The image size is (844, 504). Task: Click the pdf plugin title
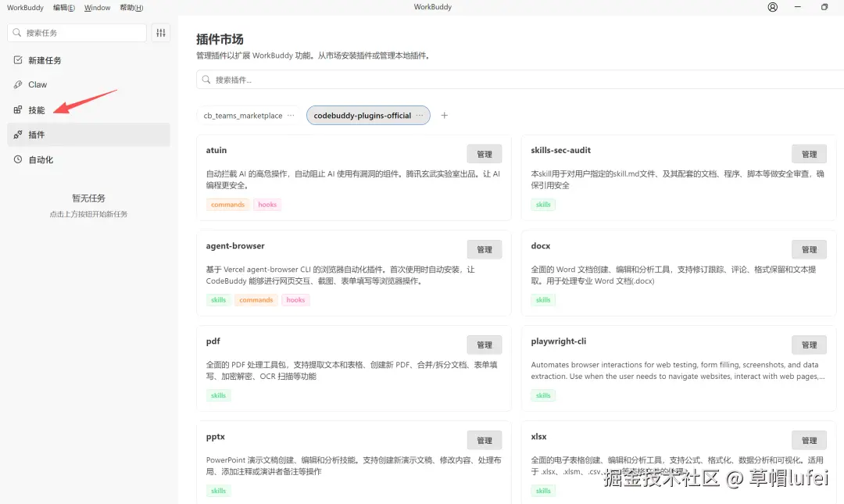click(213, 341)
